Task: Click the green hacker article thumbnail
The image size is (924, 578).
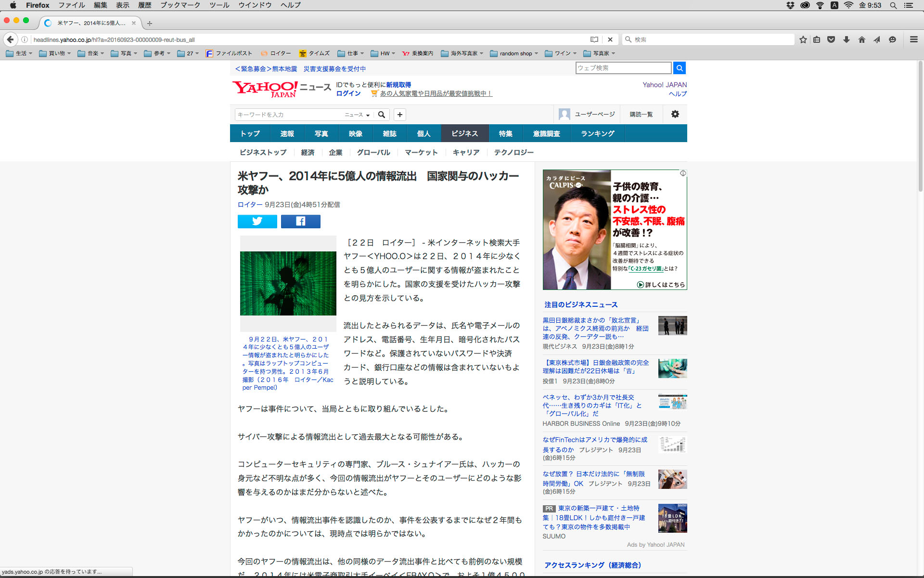Action: coord(288,283)
